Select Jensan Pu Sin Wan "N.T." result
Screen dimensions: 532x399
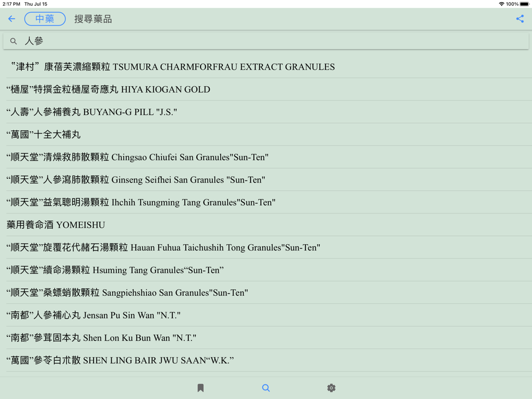(x=266, y=315)
